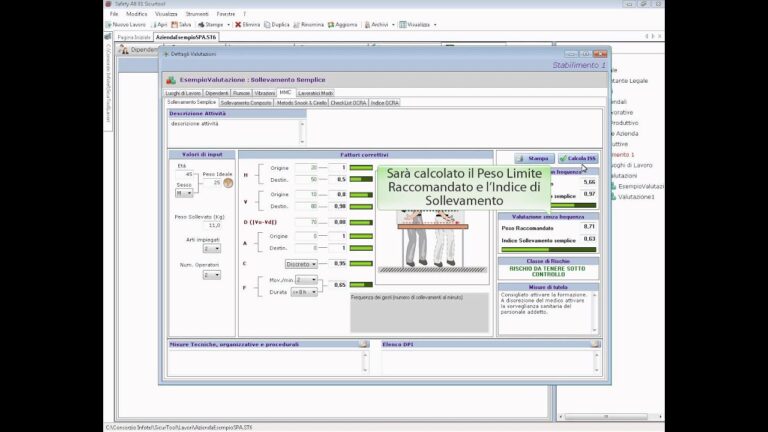Click the Calcola ISS button

(578, 159)
